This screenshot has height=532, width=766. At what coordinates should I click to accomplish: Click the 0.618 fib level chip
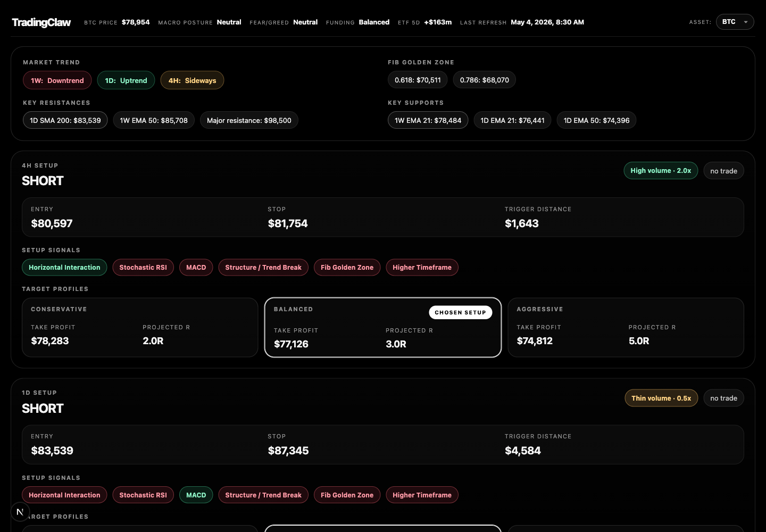pos(418,80)
